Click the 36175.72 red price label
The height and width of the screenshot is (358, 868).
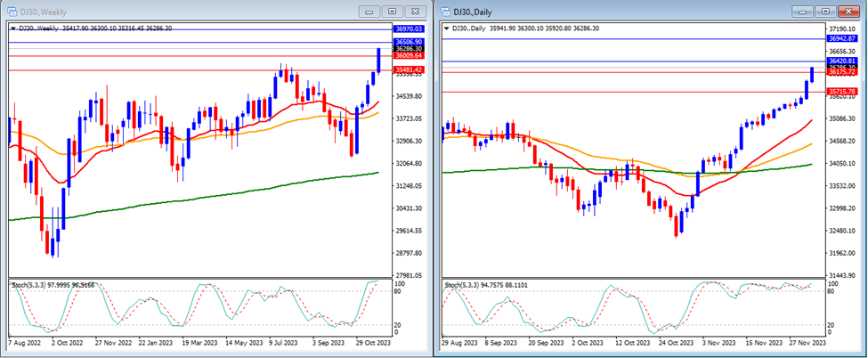842,73
